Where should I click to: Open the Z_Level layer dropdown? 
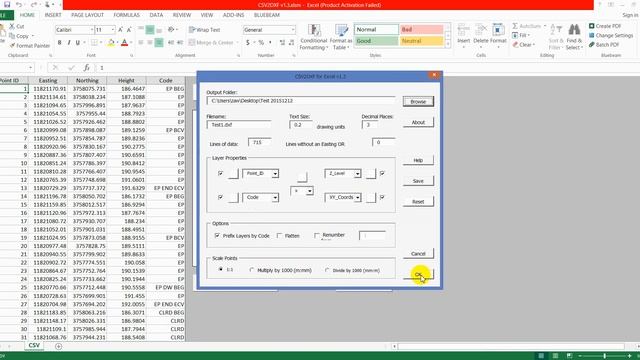(x=358, y=174)
